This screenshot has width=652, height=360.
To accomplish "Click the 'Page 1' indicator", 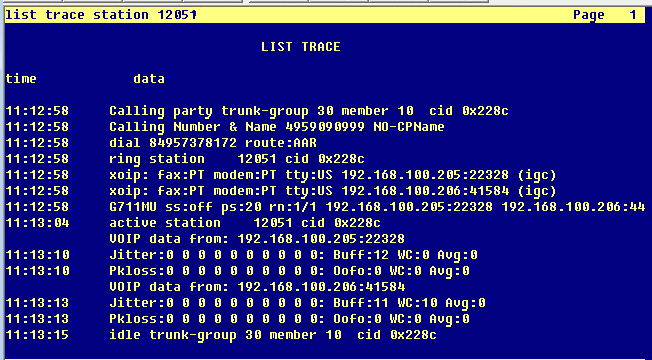I will pyautogui.click(x=605, y=15).
